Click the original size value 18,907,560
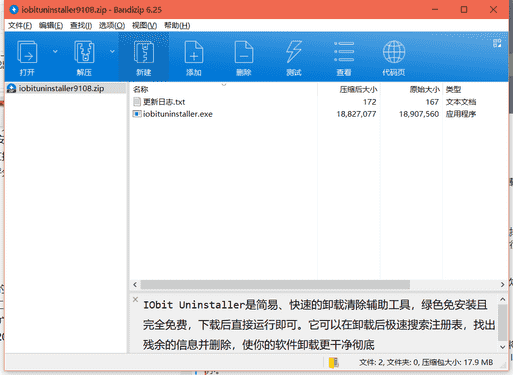 point(419,114)
